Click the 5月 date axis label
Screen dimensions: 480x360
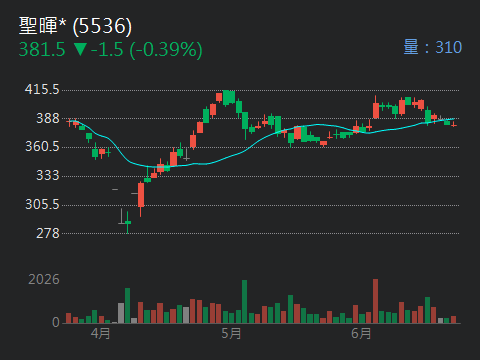pos(231,333)
